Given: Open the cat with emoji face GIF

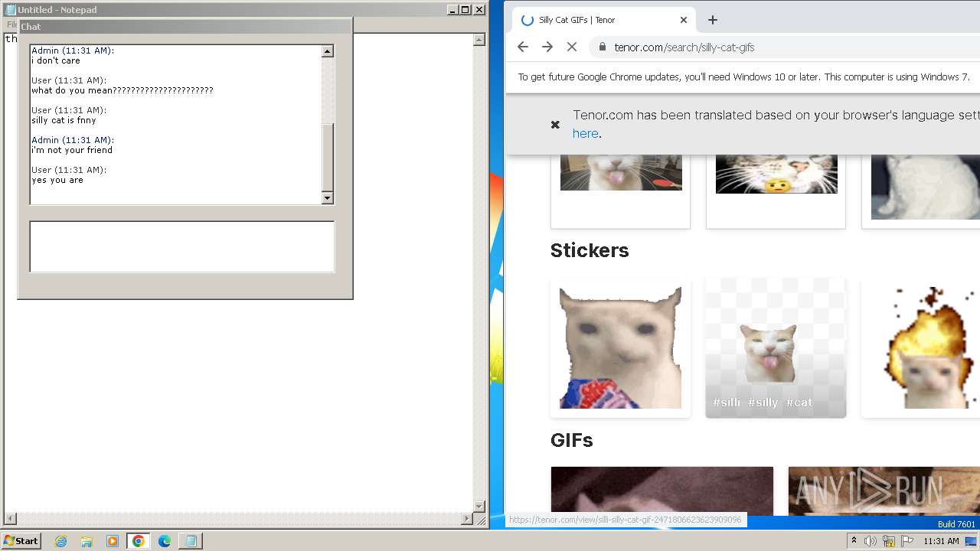Looking at the screenshot, I should click(x=776, y=174).
